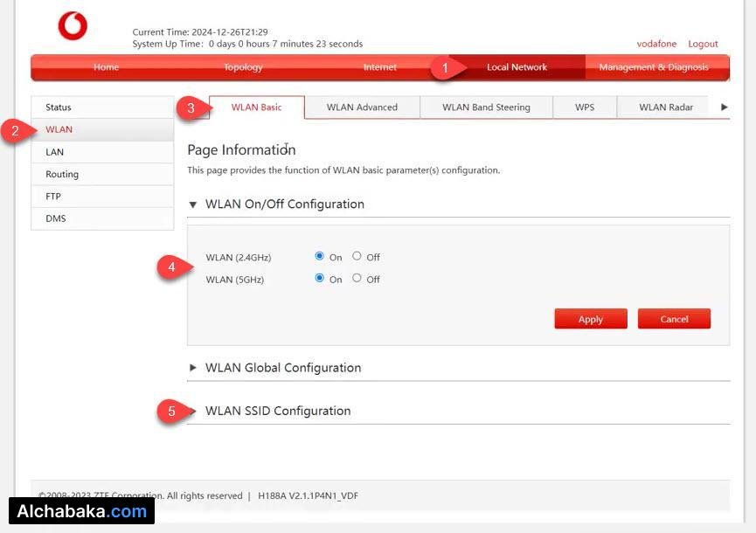Open the Topology page

pyautogui.click(x=242, y=66)
